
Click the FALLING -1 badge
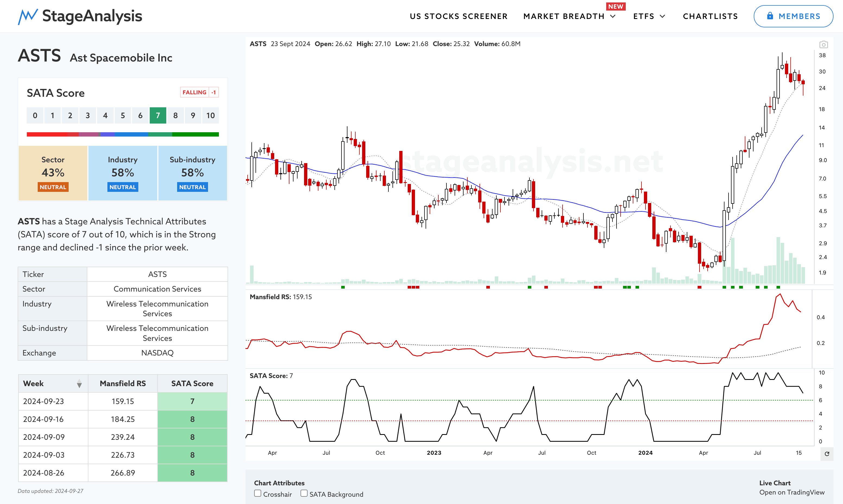coord(199,92)
